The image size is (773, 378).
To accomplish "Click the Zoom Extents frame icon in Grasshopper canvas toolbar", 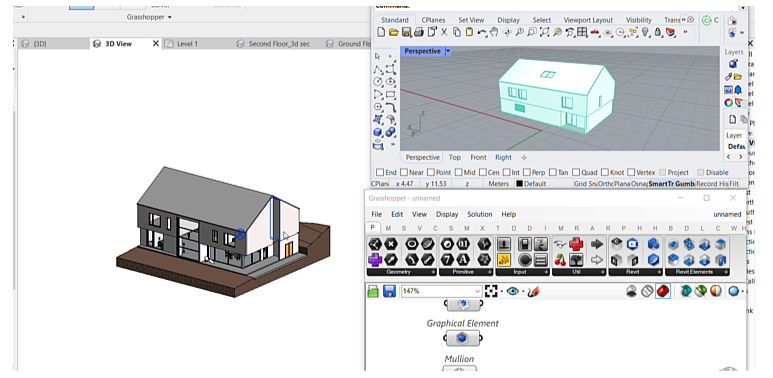I will tap(491, 291).
